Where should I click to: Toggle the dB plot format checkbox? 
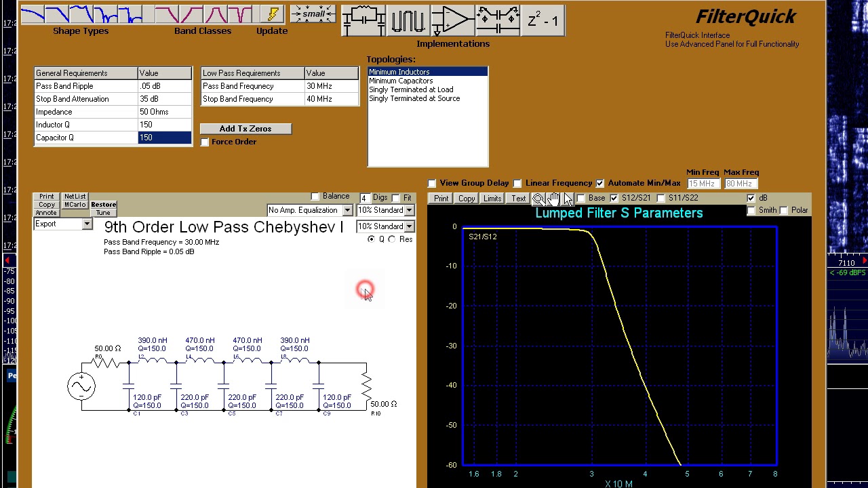751,198
